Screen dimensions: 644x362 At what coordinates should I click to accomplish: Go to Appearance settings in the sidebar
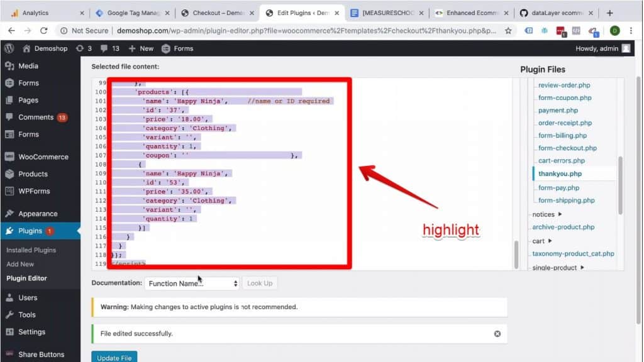(38, 214)
